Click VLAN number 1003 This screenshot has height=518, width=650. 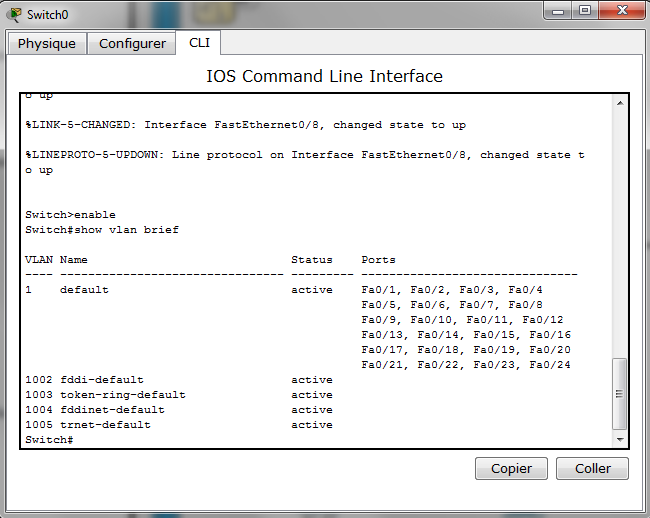[39, 395]
